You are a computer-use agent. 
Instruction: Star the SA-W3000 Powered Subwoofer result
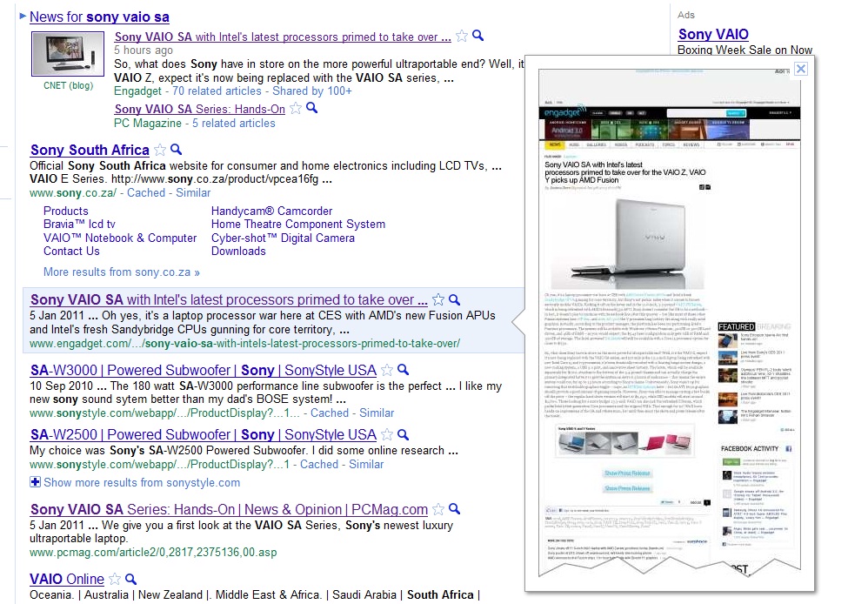point(387,370)
